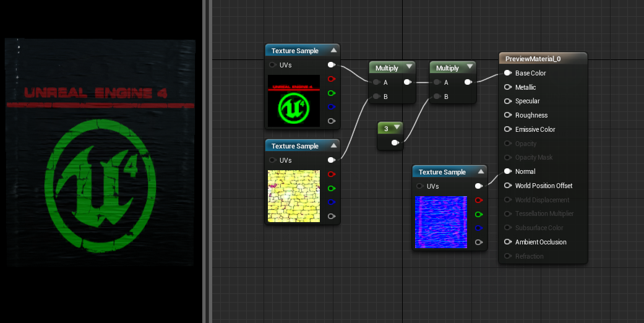Click the Normal input pin
Viewport: 644px width, 323px height.
[x=508, y=171]
